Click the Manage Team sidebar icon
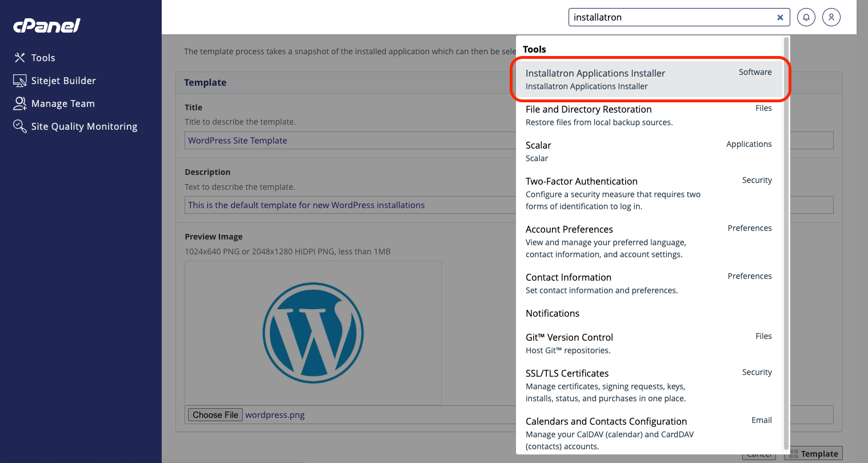 tap(20, 103)
